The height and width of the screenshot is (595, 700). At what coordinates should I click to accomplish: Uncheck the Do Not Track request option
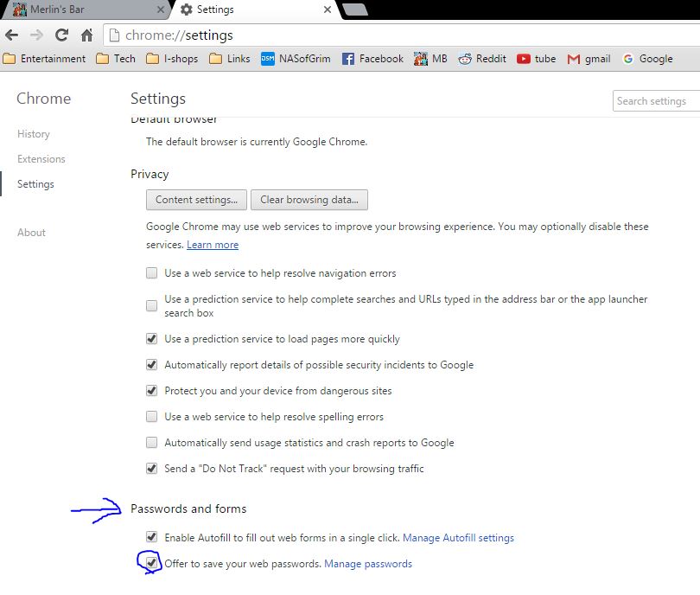click(x=152, y=468)
